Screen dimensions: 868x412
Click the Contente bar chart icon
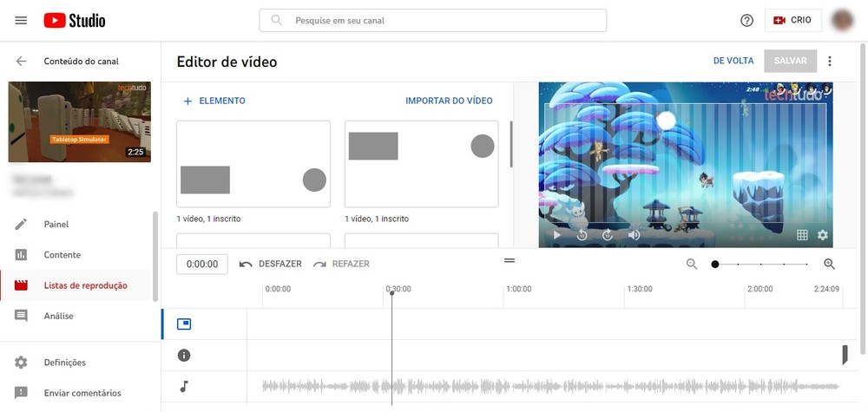pos(21,255)
